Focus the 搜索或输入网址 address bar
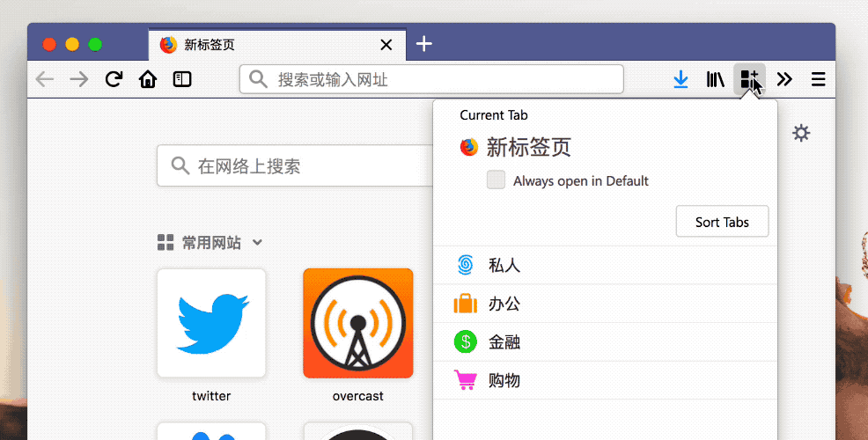Screen dimensions: 868x440 tap(431, 79)
